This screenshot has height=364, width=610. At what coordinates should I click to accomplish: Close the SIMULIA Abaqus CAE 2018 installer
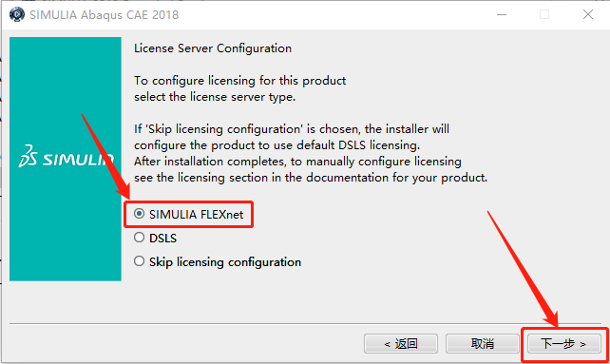click(x=588, y=15)
